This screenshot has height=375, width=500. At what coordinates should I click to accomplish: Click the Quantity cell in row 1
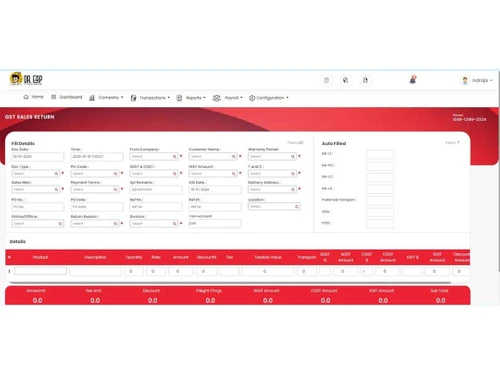[134, 271]
